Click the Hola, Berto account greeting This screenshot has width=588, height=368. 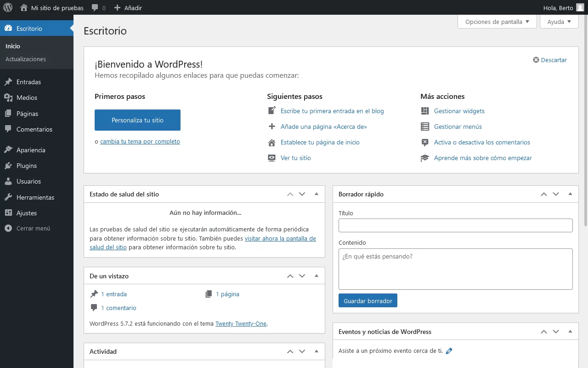point(558,8)
